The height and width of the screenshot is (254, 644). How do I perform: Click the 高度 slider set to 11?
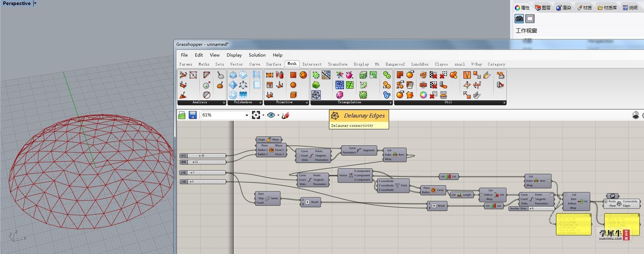pyautogui.click(x=203, y=162)
